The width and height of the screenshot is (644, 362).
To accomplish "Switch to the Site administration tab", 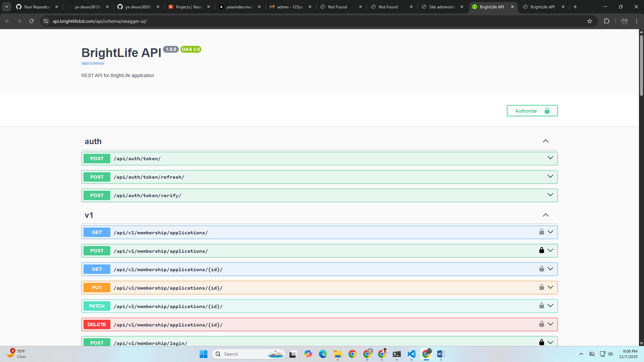I will [439, 7].
